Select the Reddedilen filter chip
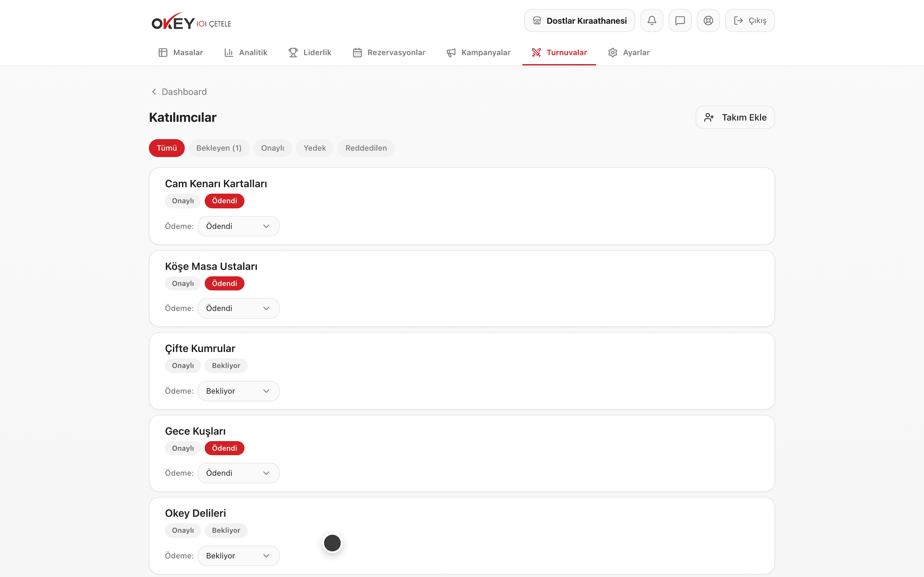 click(366, 148)
